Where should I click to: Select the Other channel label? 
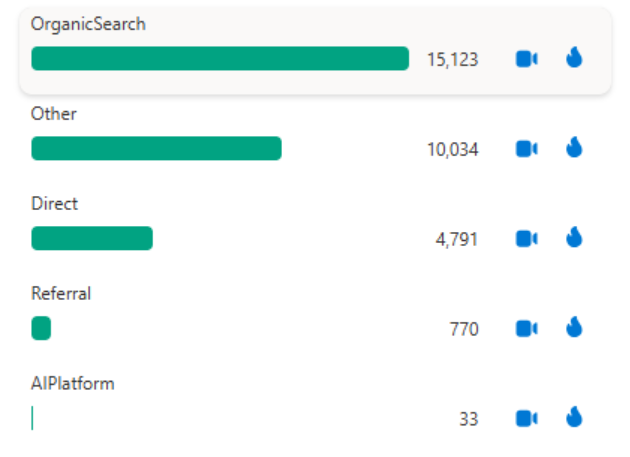pyautogui.click(x=53, y=114)
